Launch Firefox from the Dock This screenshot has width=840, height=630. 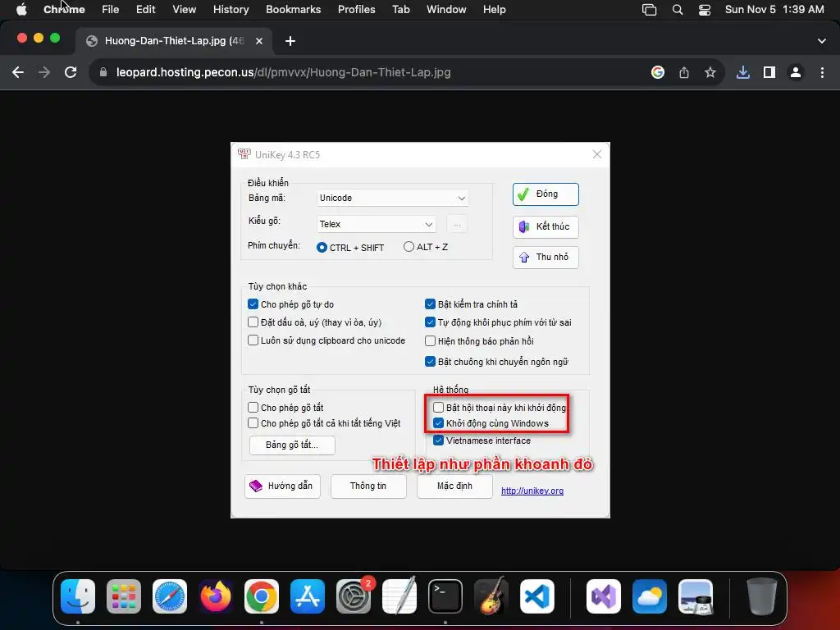(x=216, y=596)
